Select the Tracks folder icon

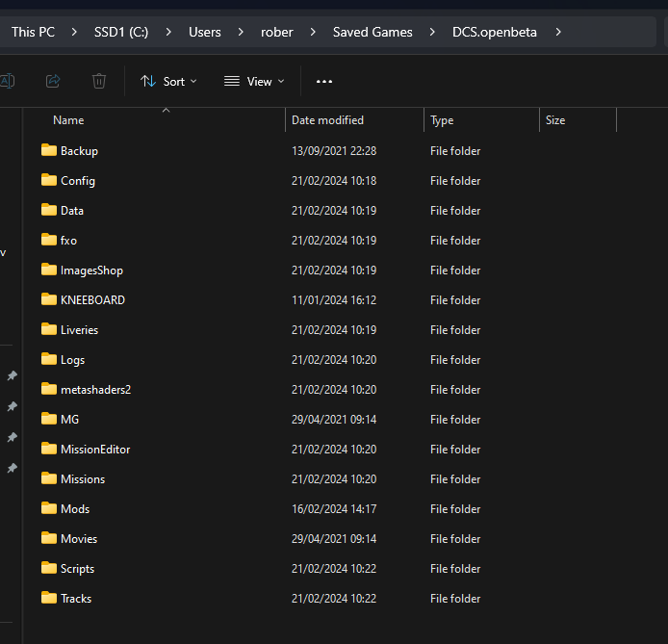coord(48,598)
